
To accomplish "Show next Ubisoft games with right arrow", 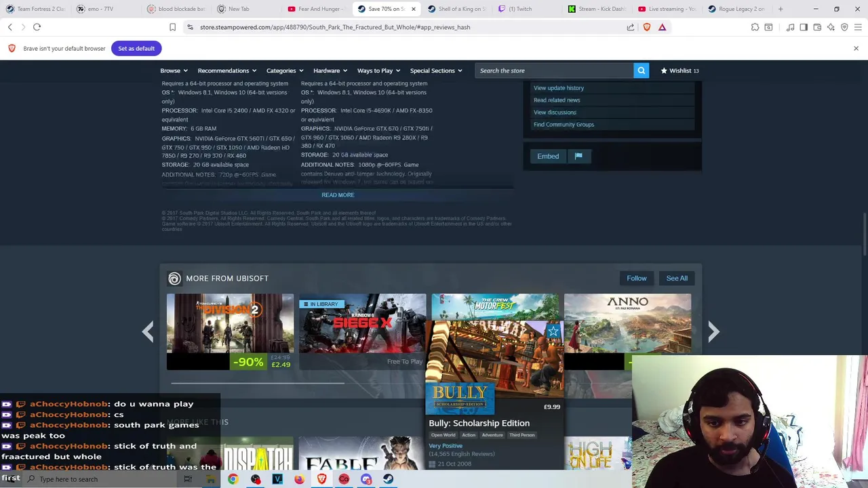I will pos(713,331).
